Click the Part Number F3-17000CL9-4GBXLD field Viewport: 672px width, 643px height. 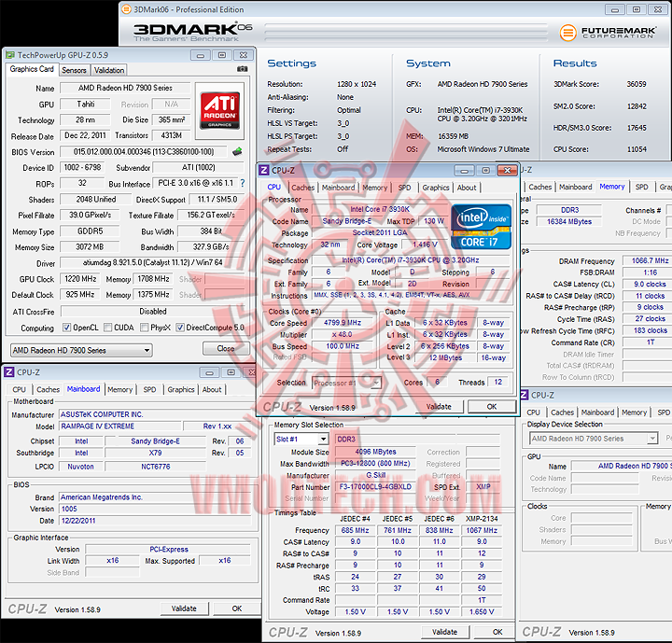(375, 487)
